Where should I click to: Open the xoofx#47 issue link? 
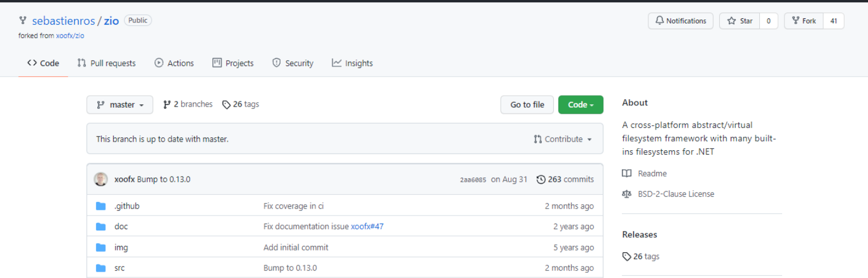[367, 227]
